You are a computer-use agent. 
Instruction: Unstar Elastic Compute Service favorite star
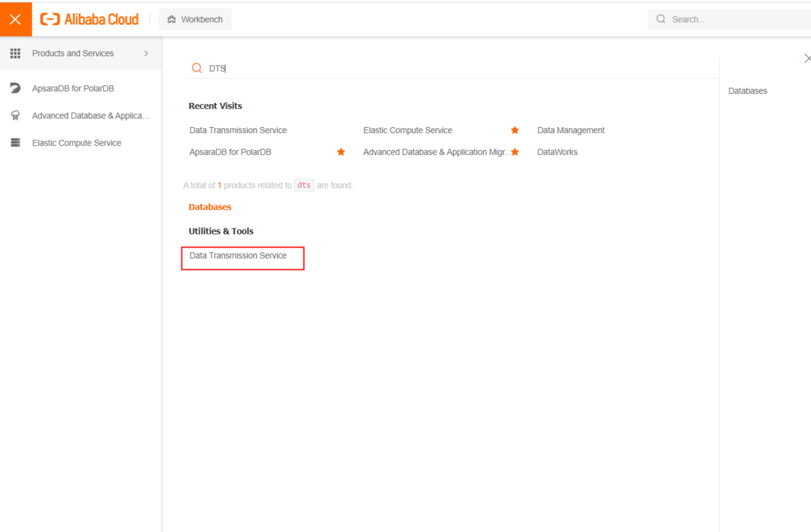click(515, 130)
